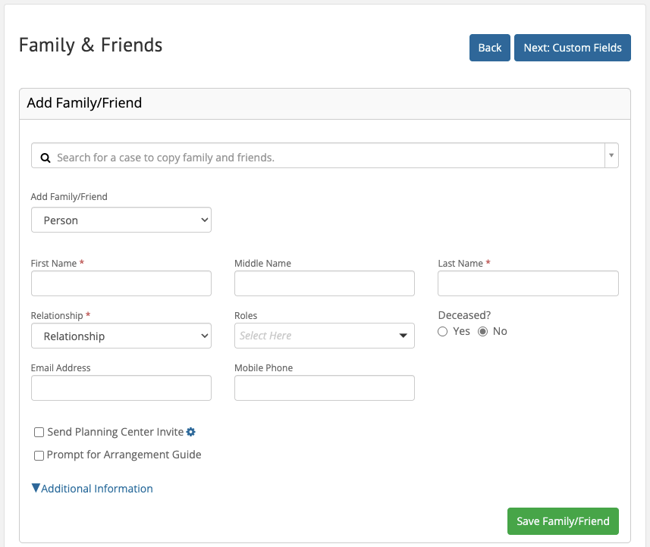Image resolution: width=650 pixels, height=547 pixels.
Task: Open the Relationship dropdown
Action: pyautogui.click(x=121, y=336)
